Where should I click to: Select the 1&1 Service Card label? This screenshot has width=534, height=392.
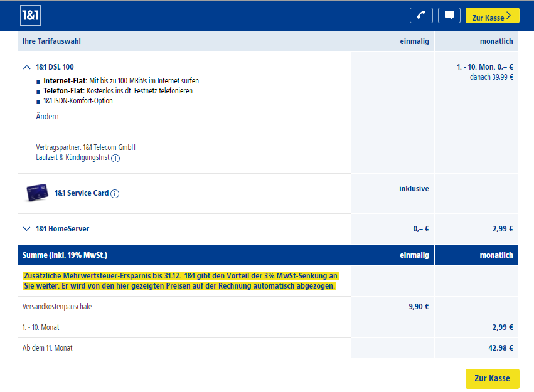coord(82,193)
